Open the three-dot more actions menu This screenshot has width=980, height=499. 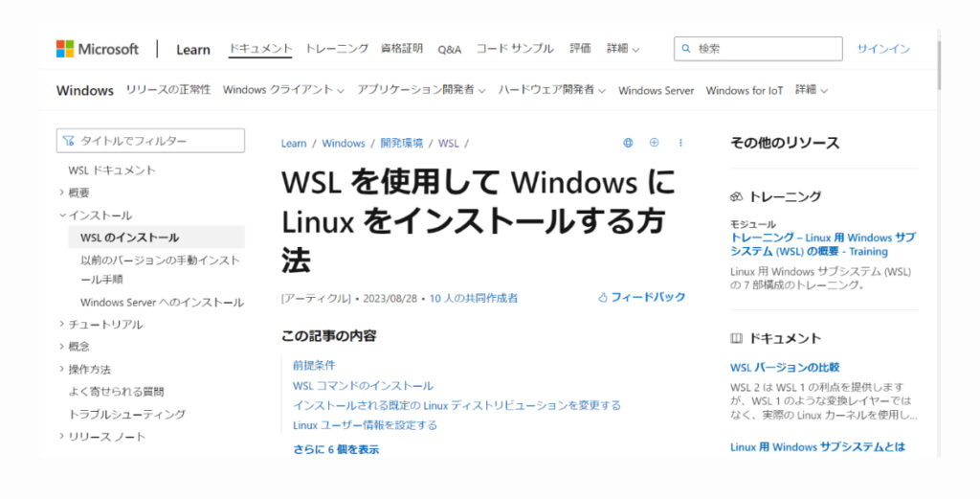tap(680, 143)
